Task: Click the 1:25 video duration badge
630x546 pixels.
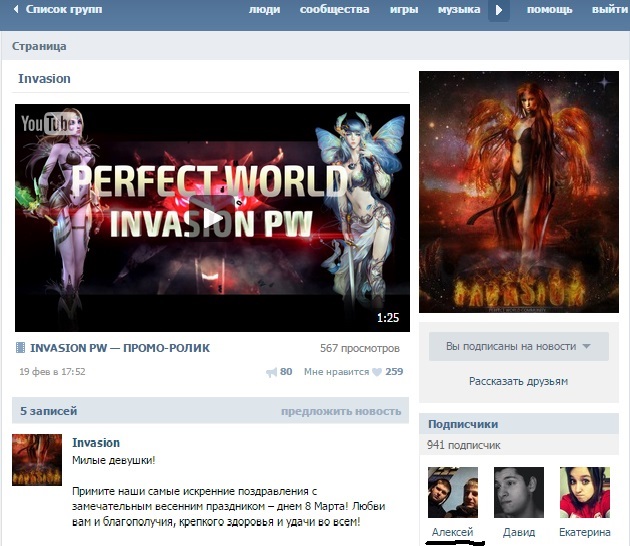Action: click(x=388, y=317)
